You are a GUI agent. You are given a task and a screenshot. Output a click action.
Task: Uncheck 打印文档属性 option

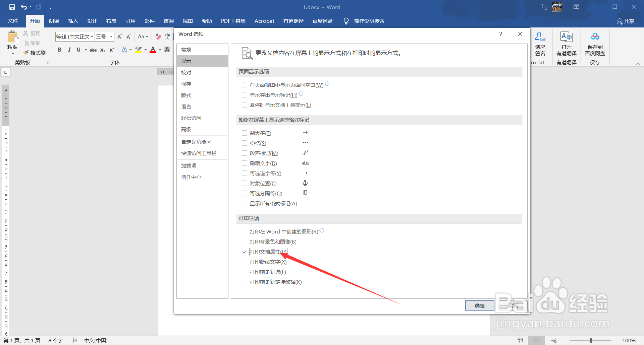245,252
